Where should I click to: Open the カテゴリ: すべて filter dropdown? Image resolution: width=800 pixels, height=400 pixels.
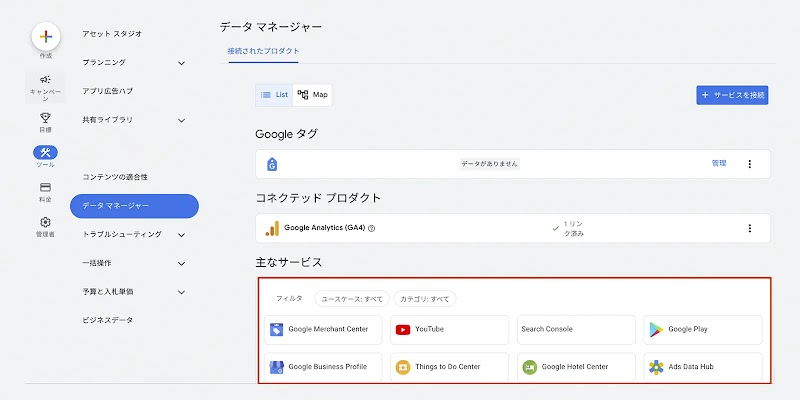pyautogui.click(x=425, y=299)
